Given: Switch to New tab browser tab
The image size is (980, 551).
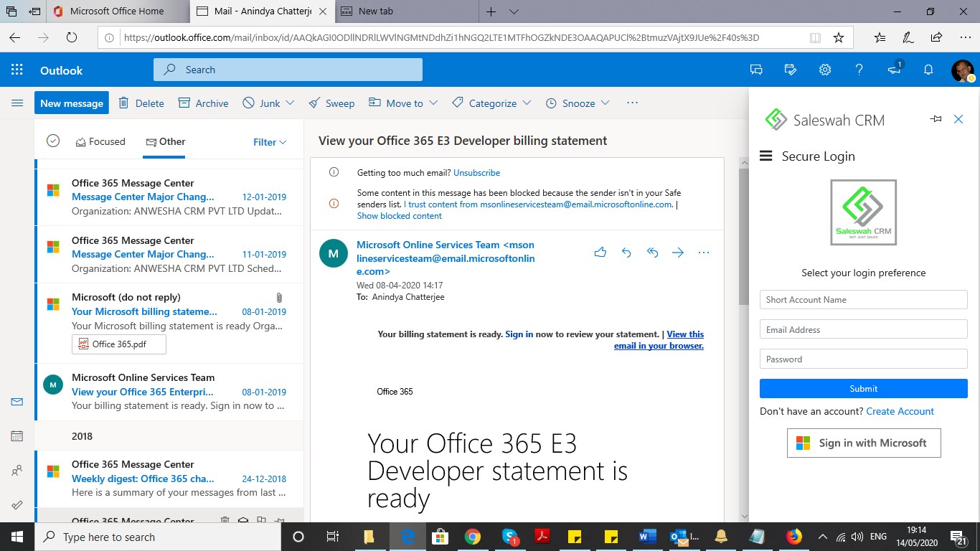Looking at the screenshot, I should click(406, 11).
